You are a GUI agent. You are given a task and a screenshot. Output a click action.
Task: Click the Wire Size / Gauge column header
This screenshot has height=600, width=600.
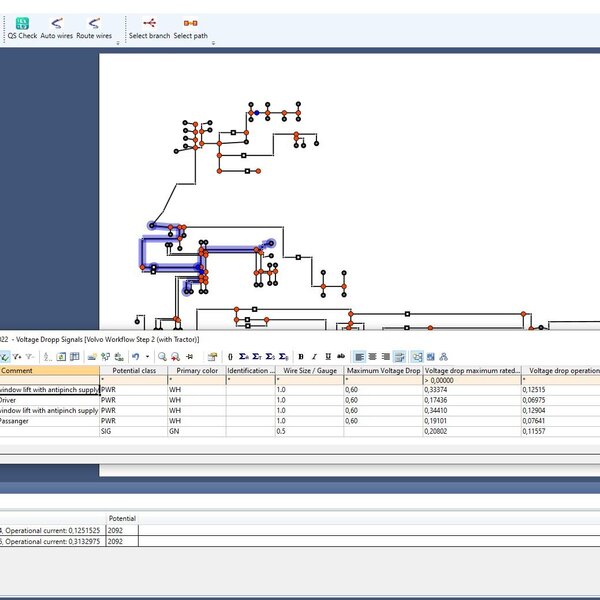[x=309, y=371]
